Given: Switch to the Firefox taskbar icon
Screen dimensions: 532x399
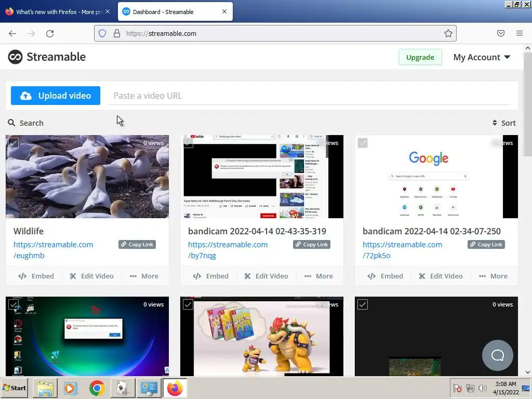Looking at the screenshot, I should 175,388.
